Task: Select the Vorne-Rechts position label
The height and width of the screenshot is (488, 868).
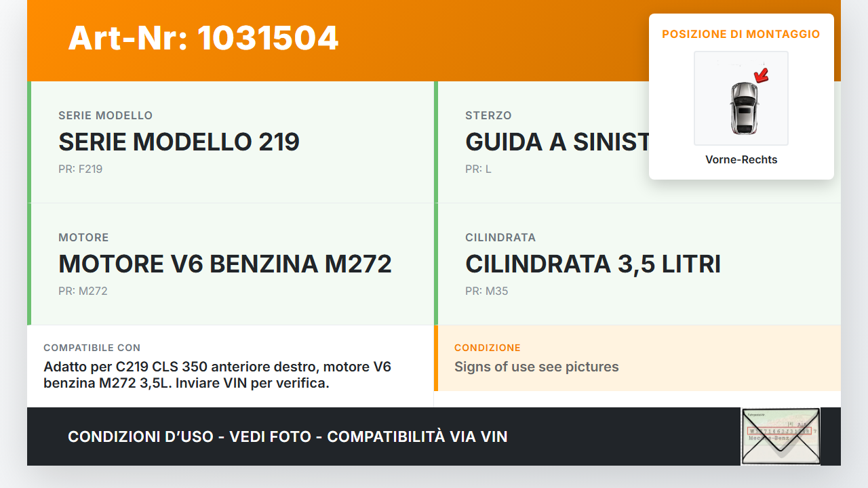Action: coord(741,160)
